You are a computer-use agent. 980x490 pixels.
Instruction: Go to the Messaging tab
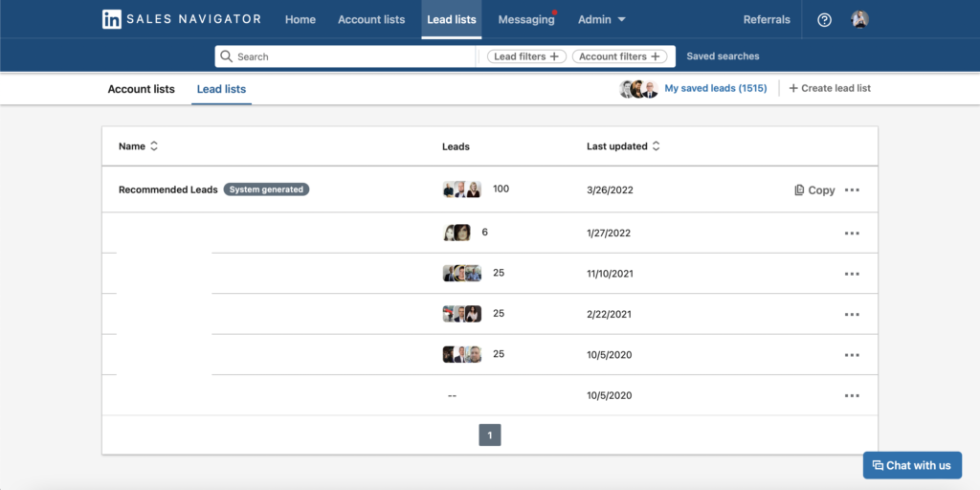point(526,20)
